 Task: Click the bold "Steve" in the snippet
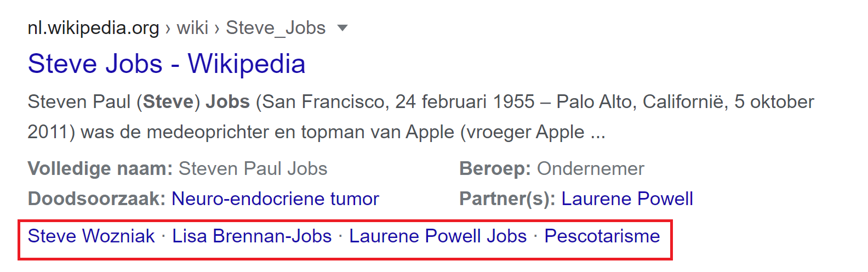click(168, 101)
